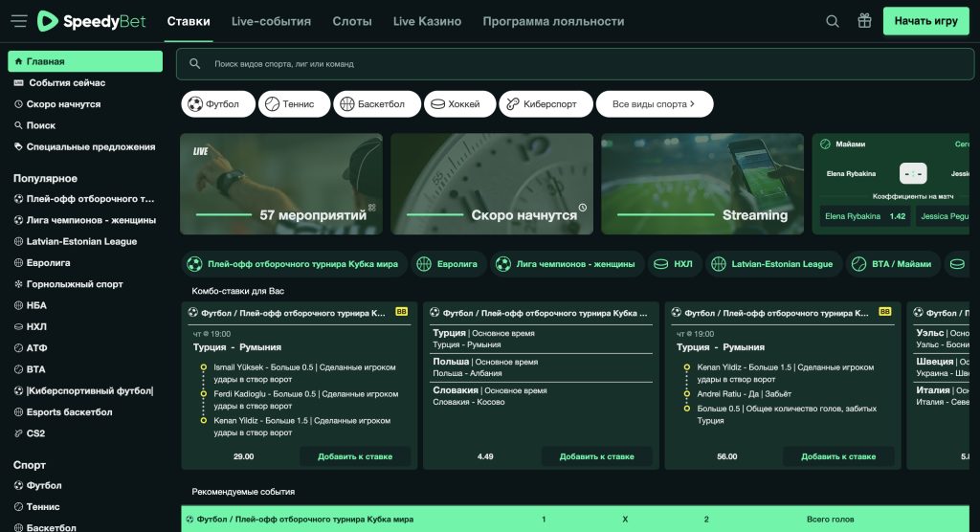Open the gift bonuses icon
The width and height of the screenshot is (980, 532).
tap(864, 21)
